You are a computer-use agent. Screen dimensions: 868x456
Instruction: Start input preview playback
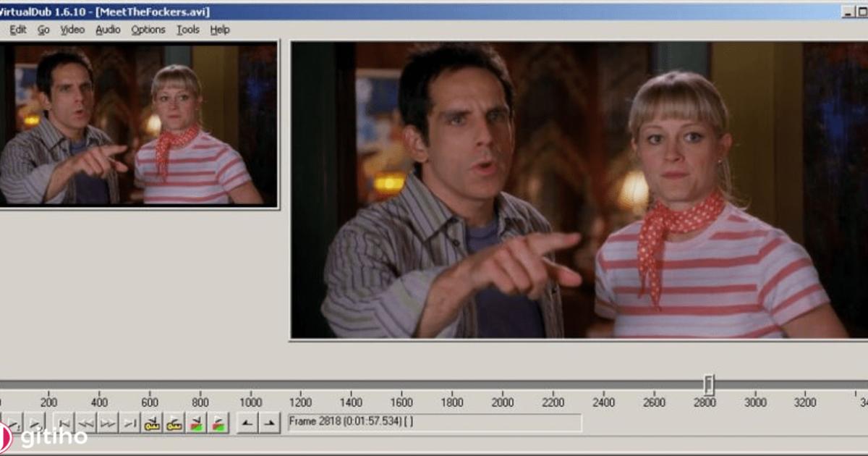pos(13,423)
